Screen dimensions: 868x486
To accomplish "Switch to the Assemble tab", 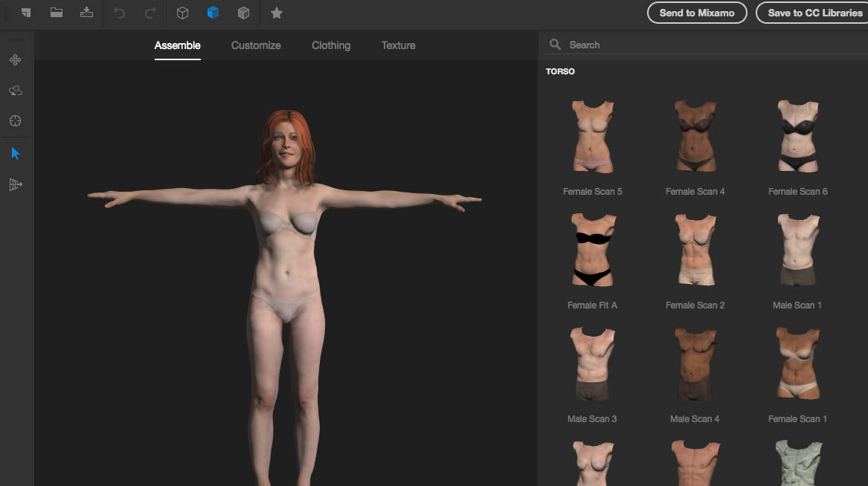I will (177, 45).
